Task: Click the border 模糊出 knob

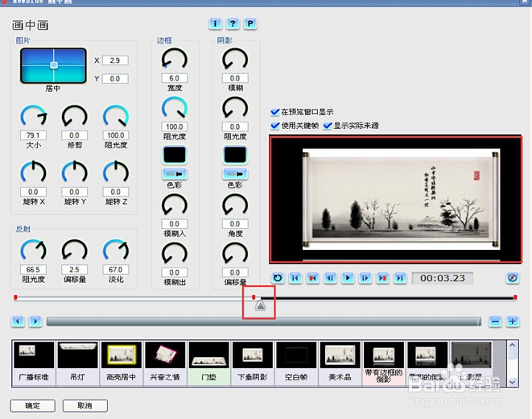Action: pyautogui.click(x=174, y=254)
